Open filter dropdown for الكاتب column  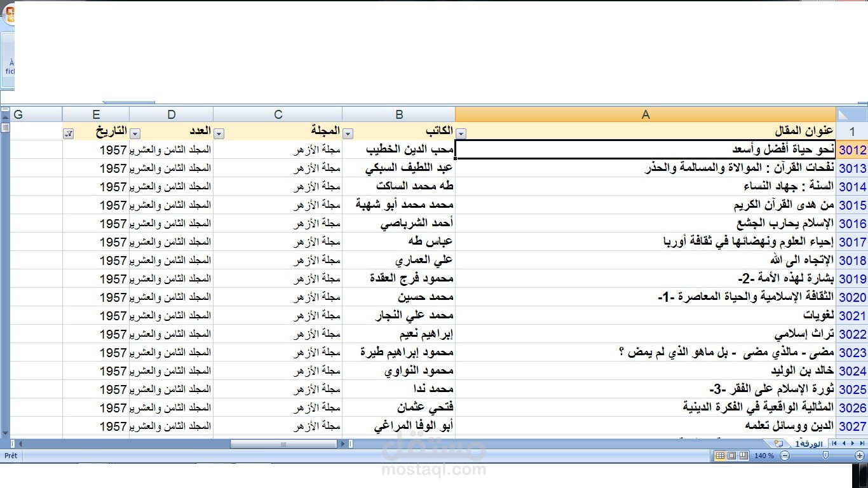pos(348,133)
